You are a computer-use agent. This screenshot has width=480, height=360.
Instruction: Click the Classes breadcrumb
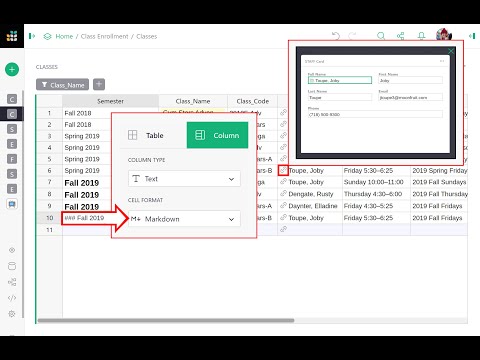(x=147, y=36)
